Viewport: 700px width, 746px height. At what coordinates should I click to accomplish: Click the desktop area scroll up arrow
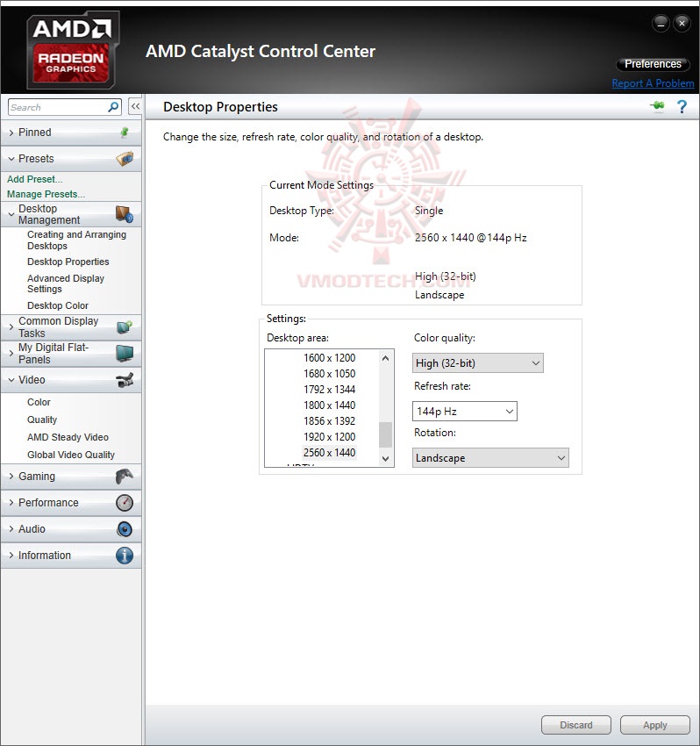coord(386,358)
